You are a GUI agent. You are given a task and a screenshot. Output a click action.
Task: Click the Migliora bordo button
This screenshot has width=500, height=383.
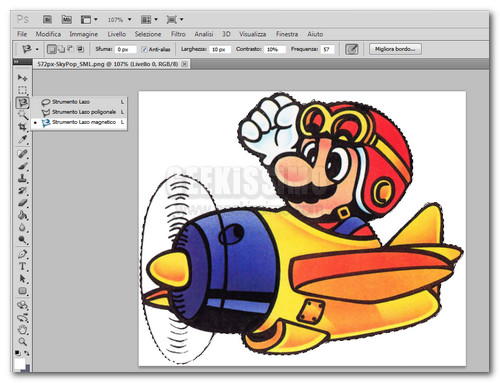coord(395,49)
